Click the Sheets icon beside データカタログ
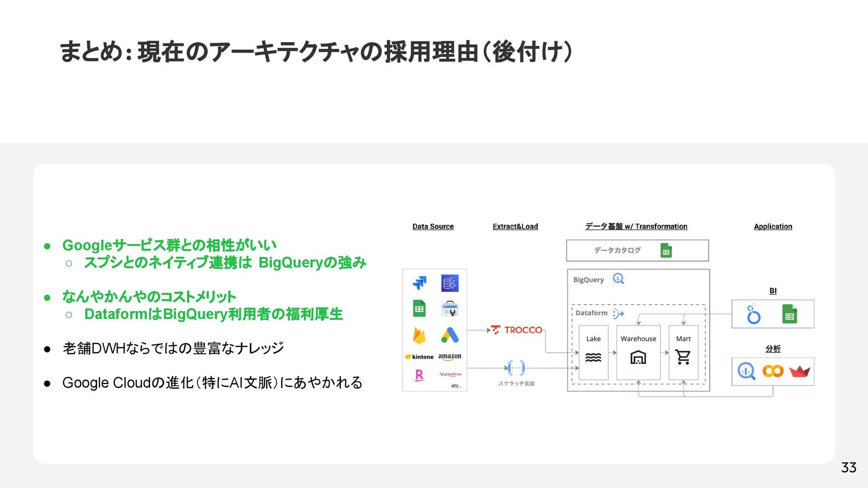Image resolution: width=868 pixels, height=488 pixels. 666,250
